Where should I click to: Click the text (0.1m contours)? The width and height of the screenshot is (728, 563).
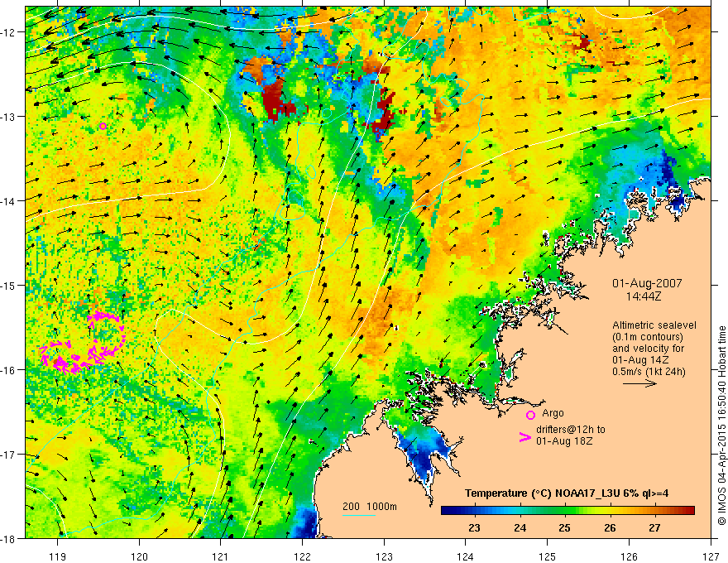click(647, 337)
